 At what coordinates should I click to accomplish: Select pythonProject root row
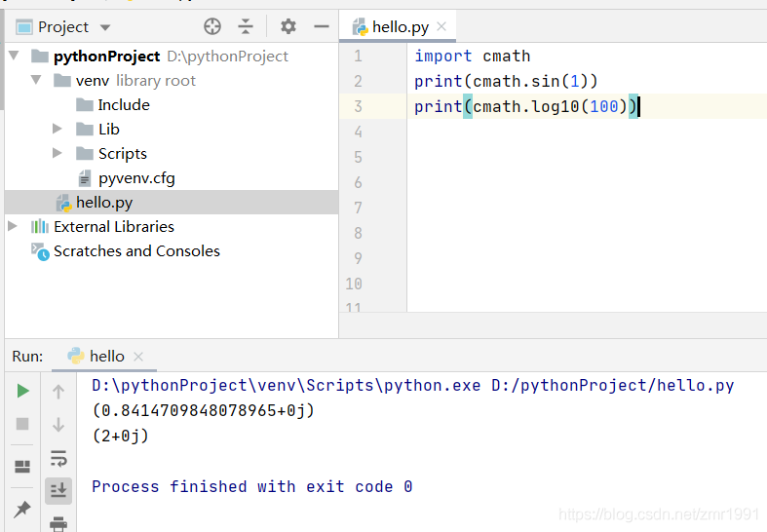(x=172, y=56)
